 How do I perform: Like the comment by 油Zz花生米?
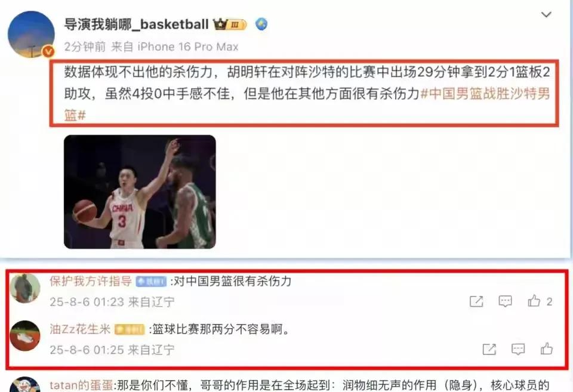click(x=546, y=349)
